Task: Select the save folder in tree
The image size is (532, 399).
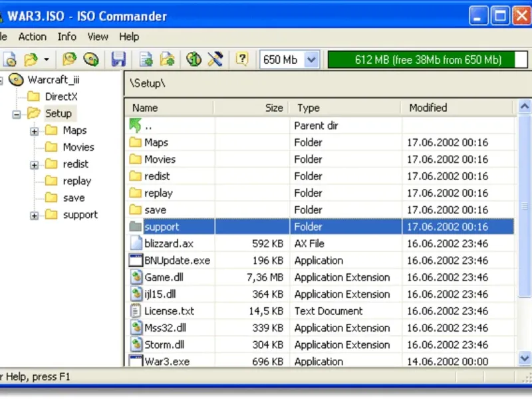Action: [x=74, y=198]
